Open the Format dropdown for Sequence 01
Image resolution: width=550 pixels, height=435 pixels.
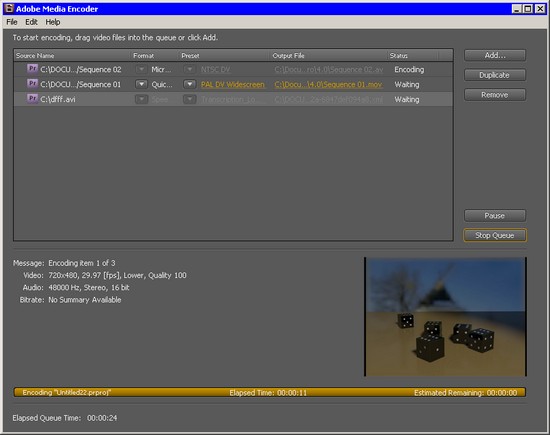[141, 84]
